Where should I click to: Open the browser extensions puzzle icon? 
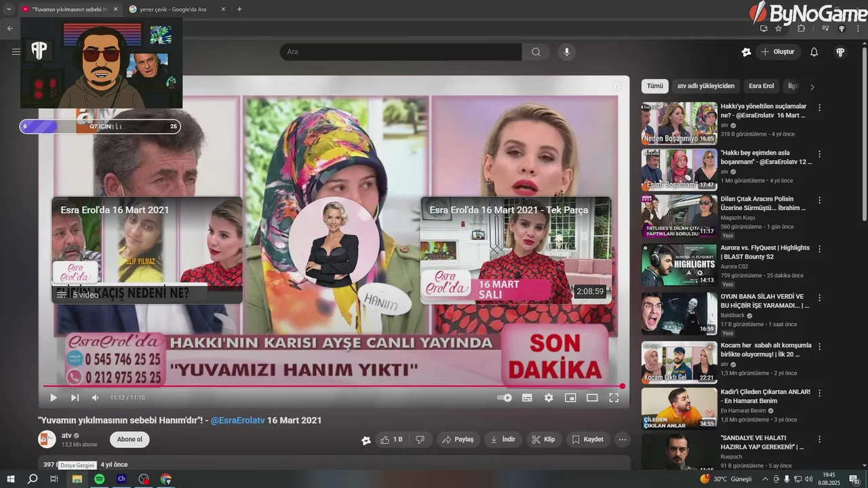[802, 28]
